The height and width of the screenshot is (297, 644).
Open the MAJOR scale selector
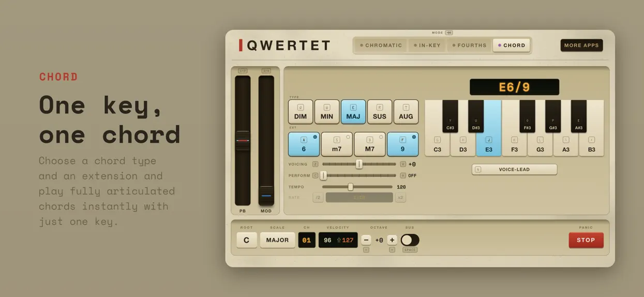(x=277, y=240)
